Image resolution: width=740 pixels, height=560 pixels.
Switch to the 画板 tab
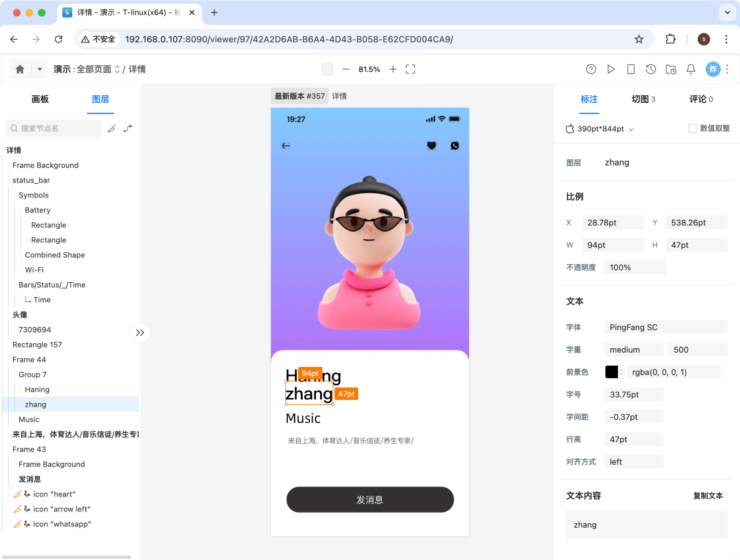point(40,99)
